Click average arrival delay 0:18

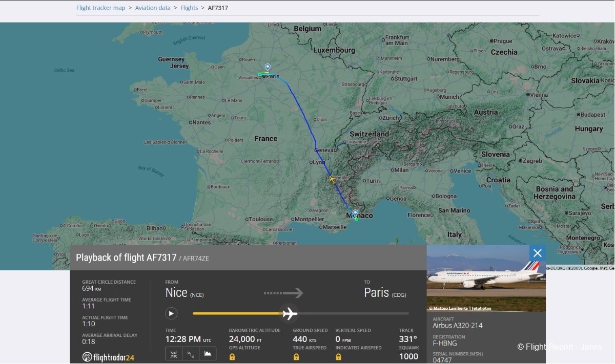88,342
